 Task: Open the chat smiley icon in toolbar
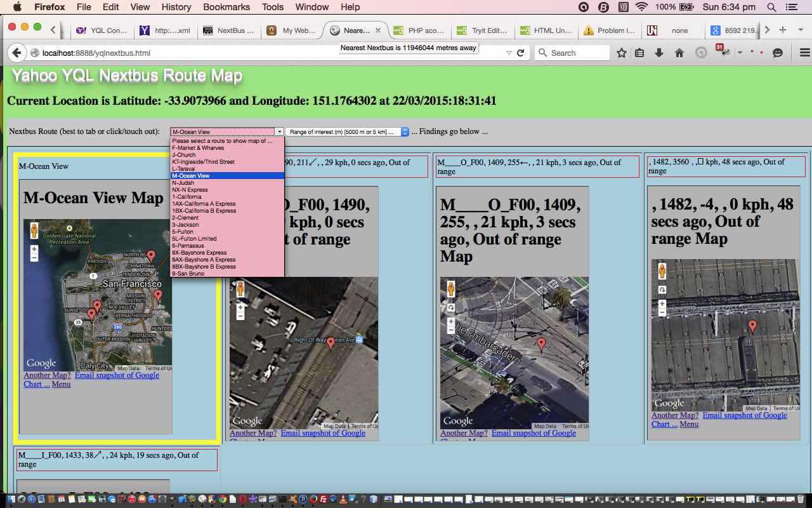778,53
